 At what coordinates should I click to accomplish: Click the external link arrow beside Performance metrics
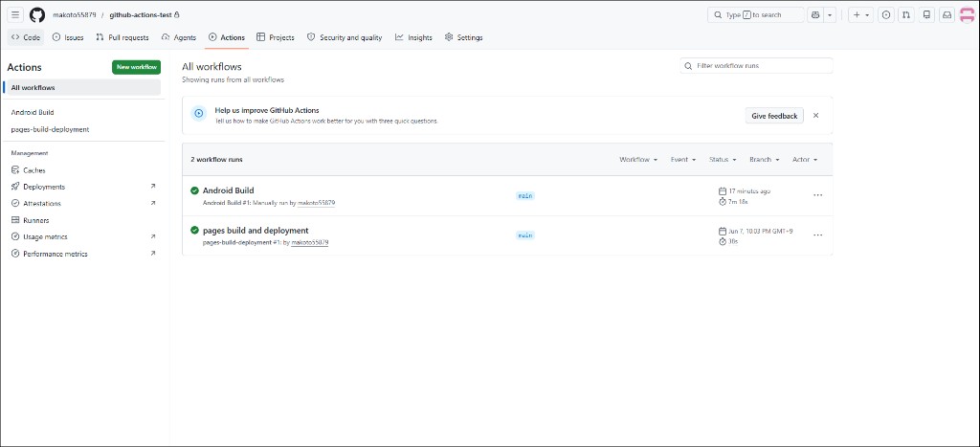(153, 254)
